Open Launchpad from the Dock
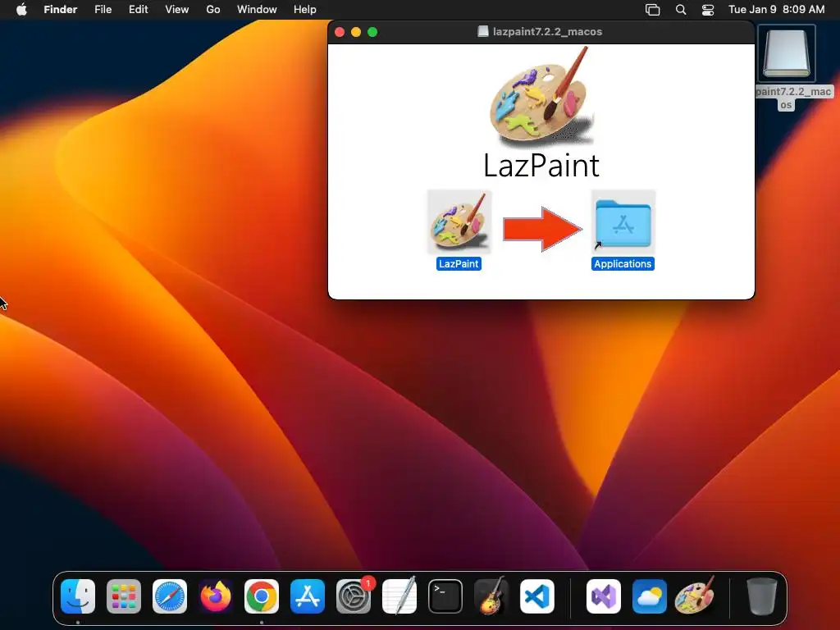This screenshot has height=630, width=840. click(x=124, y=596)
